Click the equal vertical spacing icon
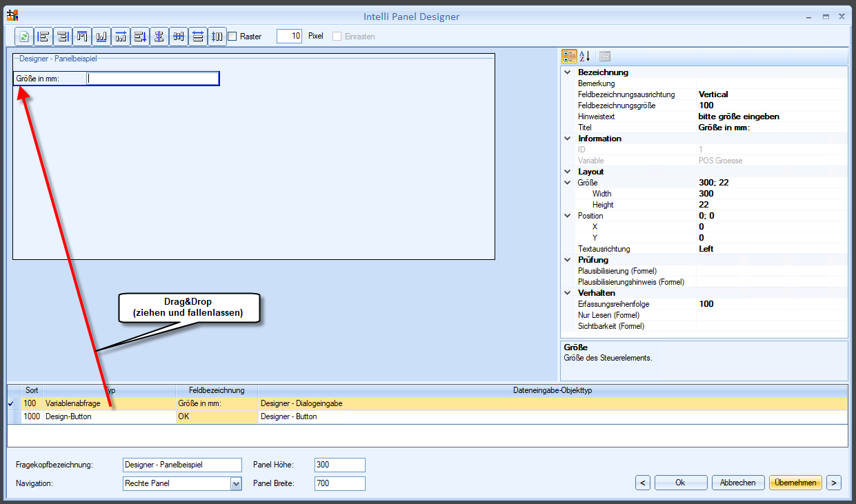Screen dimensions: 856x504 (x=198, y=37)
